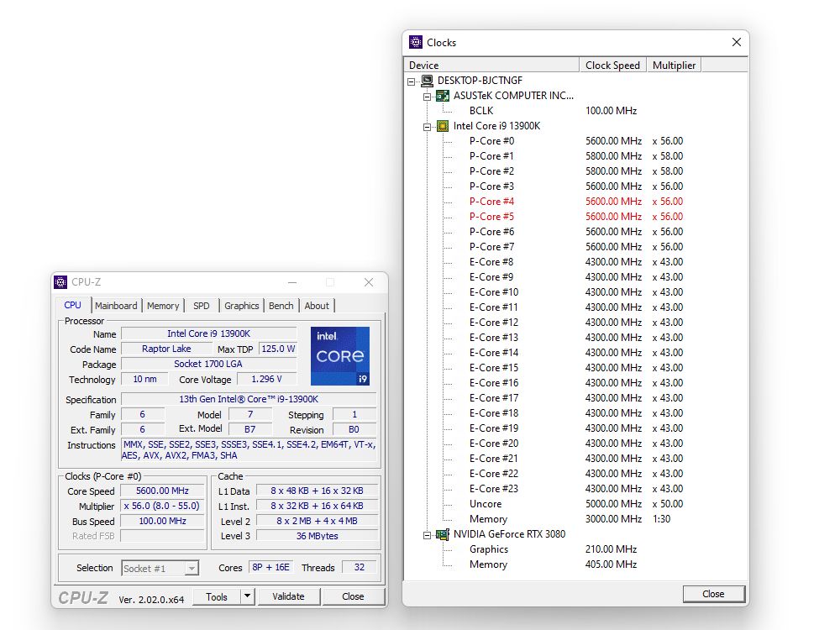
Task: Click the Multiplier column header
Action: (x=674, y=66)
